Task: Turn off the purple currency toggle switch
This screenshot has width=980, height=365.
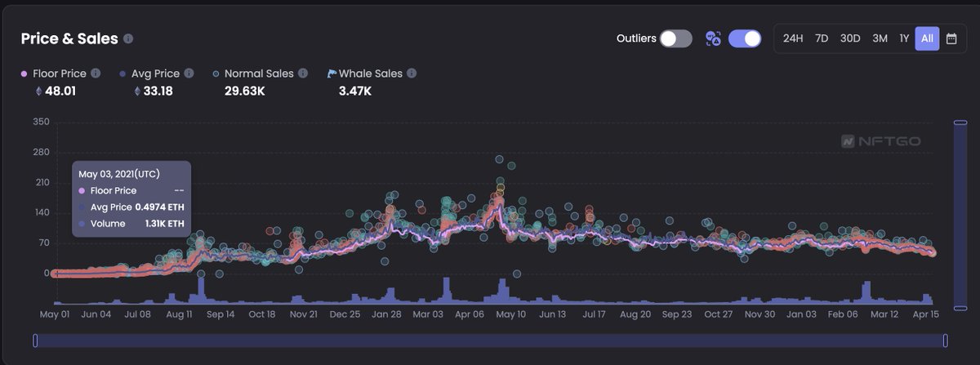Action: tap(745, 38)
